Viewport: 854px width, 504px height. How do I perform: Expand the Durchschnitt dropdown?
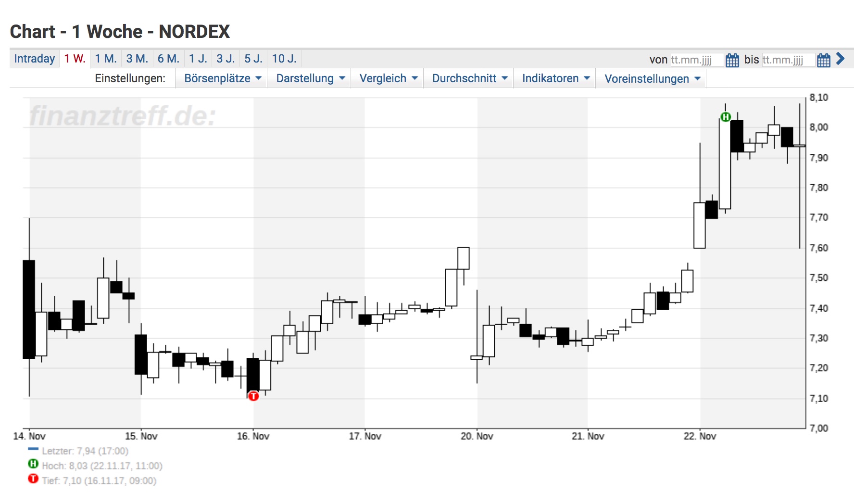click(470, 78)
